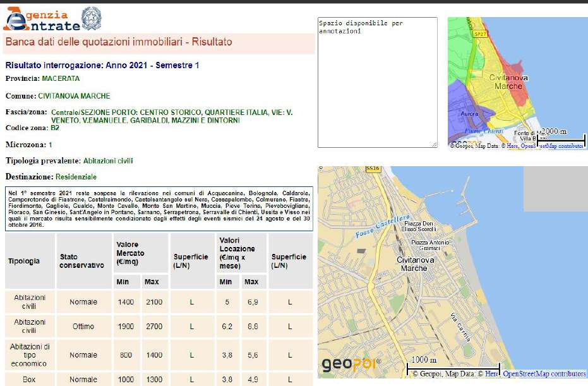The height and width of the screenshot is (386, 588).
Task: Open OpenStreetMap contributors link on street map
Action: (544, 374)
